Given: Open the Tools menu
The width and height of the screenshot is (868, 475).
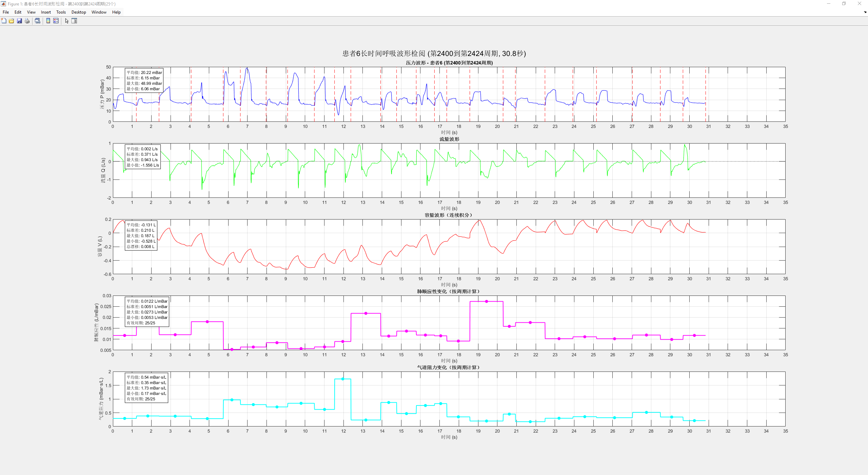Looking at the screenshot, I should [61, 12].
